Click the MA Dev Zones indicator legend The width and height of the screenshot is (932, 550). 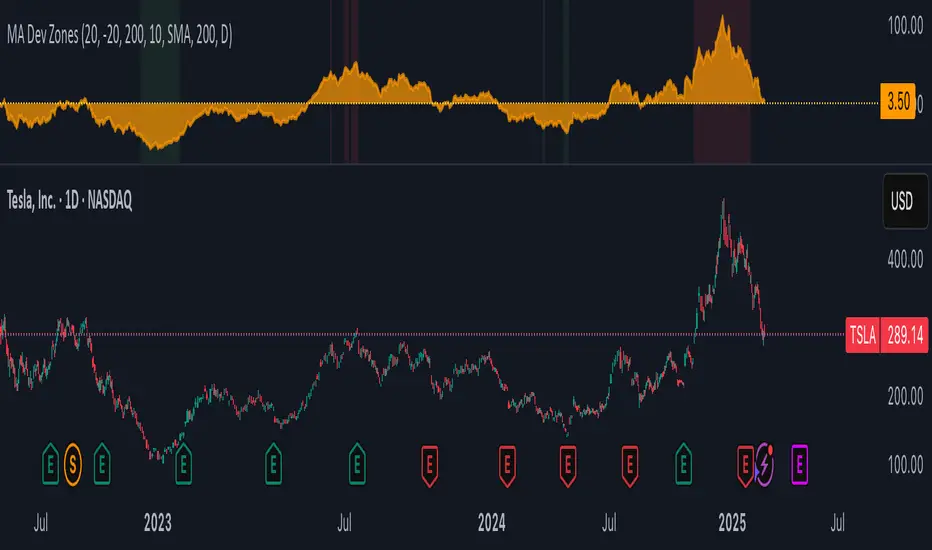tap(119, 35)
